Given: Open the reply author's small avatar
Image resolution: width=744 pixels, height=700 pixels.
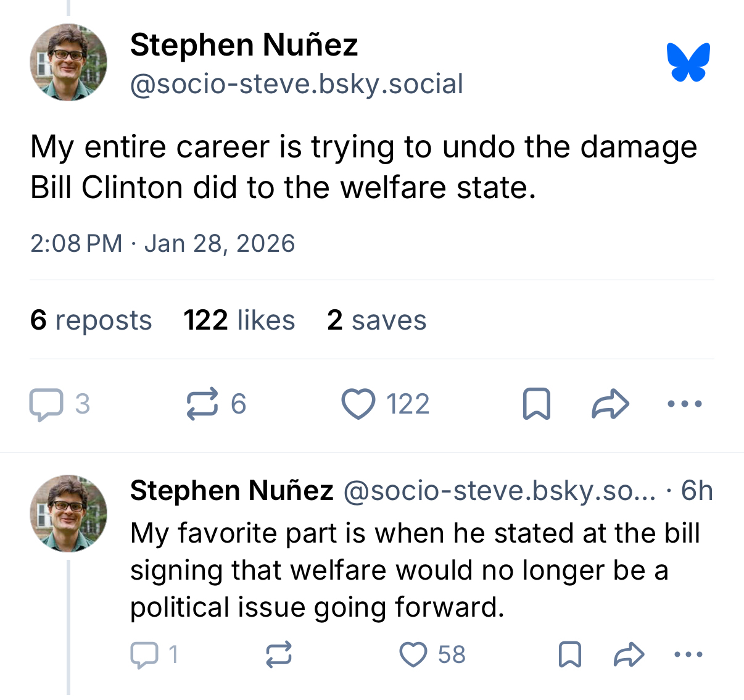Looking at the screenshot, I should click(68, 513).
